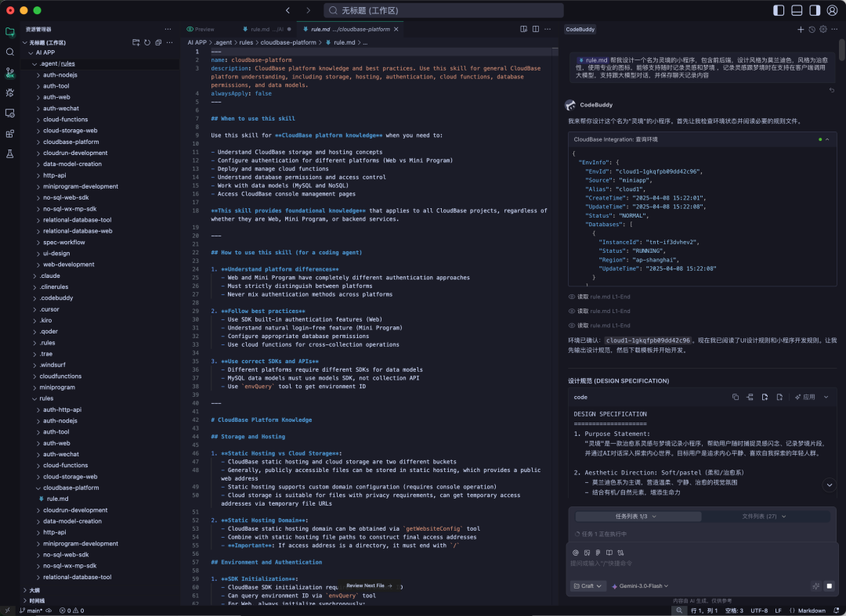Open notifications bell in status bar
Screen dimensions: 846x616
click(x=837, y=611)
